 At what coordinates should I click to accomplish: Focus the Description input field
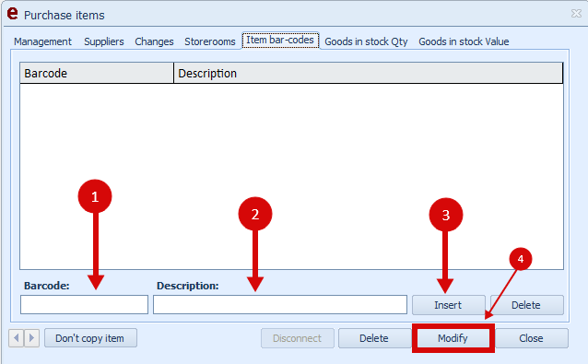[280, 304]
